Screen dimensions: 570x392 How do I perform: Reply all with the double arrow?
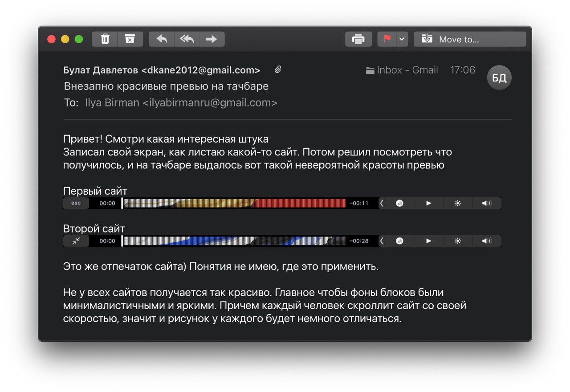(187, 39)
